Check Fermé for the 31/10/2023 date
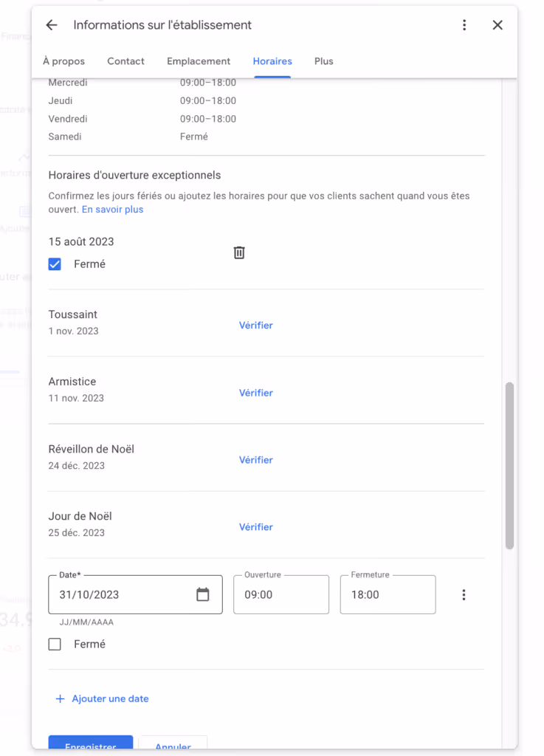This screenshot has height=756, width=544. [55, 644]
